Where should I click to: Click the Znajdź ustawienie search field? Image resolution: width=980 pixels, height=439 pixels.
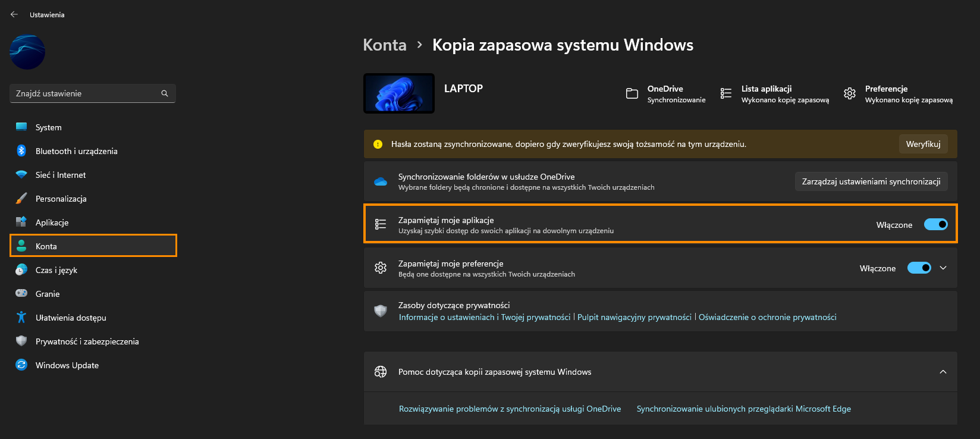[x=93, y=93]
